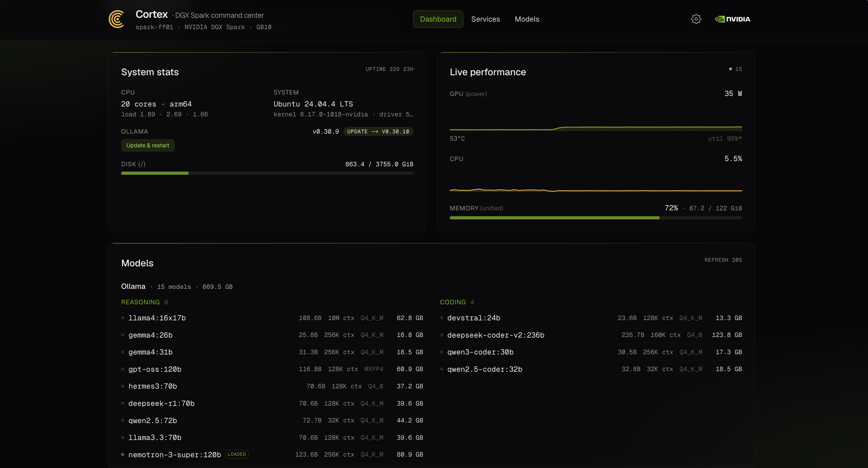Click the v0.30.9 Ollama version text
Viewport: 868px width, 468px height.
[325, 132]
